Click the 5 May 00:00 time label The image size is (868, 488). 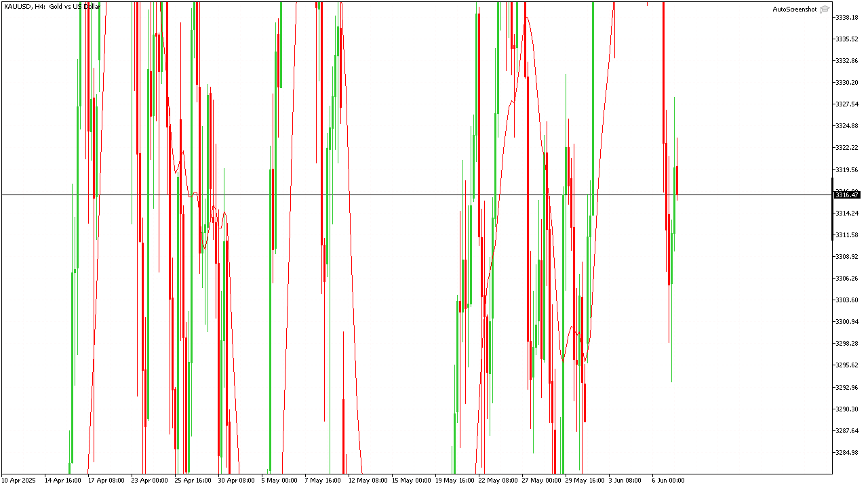(279, 480)
